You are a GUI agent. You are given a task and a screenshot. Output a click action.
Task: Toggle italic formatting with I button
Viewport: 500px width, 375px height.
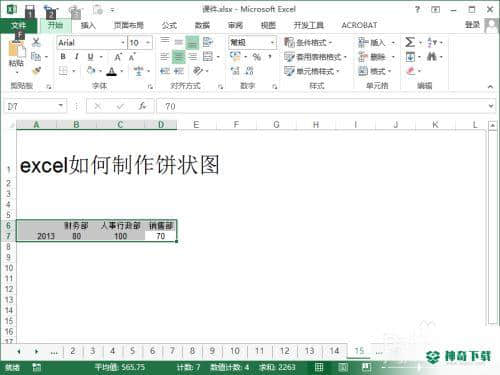(x=77, y=57)
